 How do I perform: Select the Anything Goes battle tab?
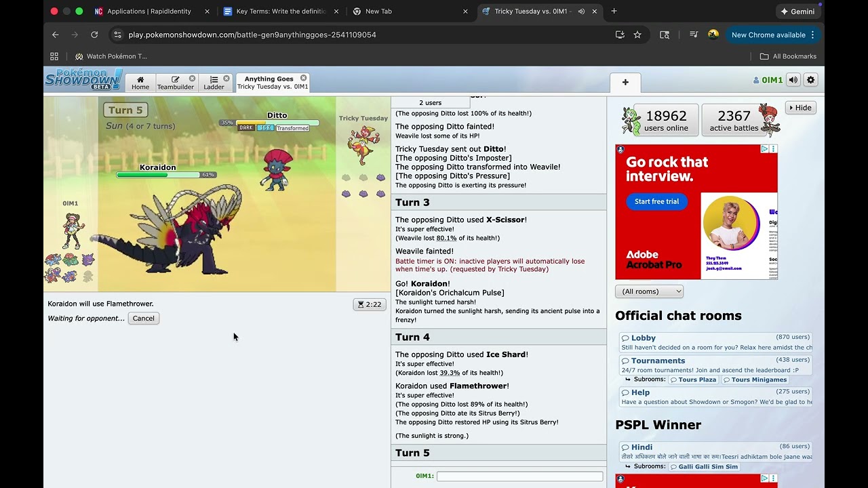tap(272, 83)
